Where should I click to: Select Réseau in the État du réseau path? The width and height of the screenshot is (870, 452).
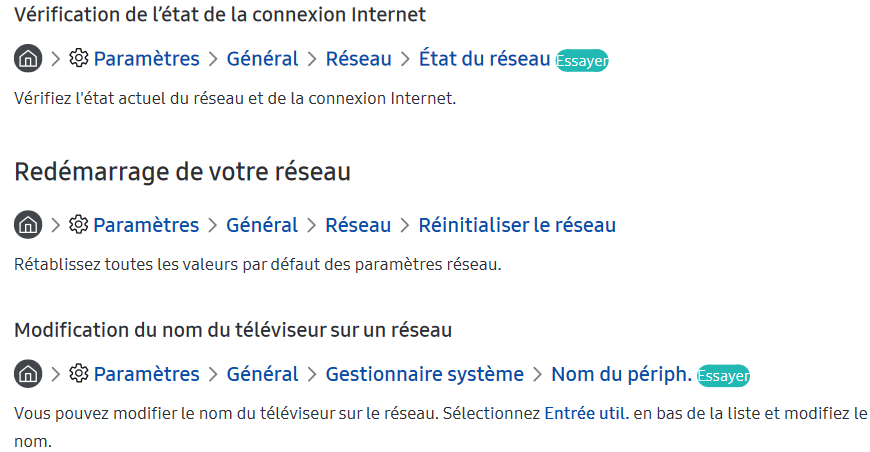coord(358,59)
